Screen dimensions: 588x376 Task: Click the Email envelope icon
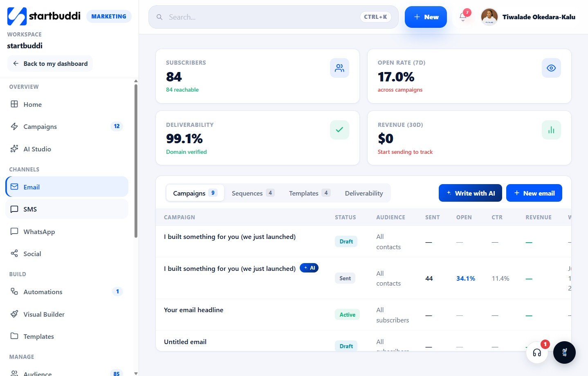click(14, 187)
